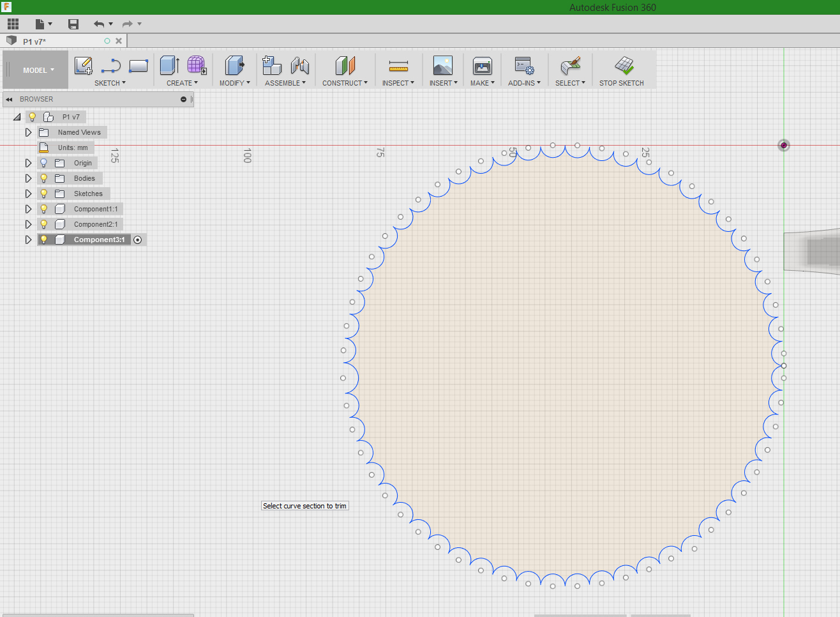
Task: Toggle visibility bulb of P1 v7
Action: point(33,117)
